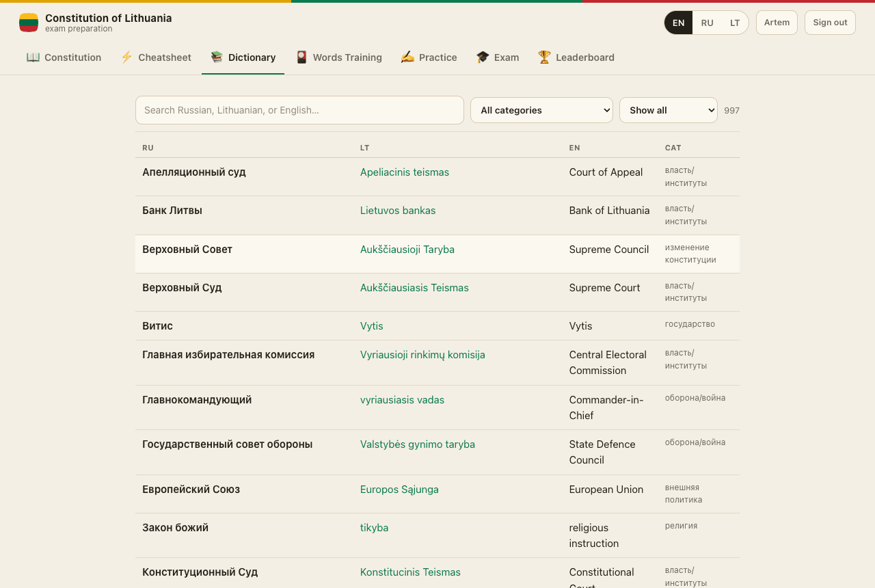Switch language to EN

678,23
